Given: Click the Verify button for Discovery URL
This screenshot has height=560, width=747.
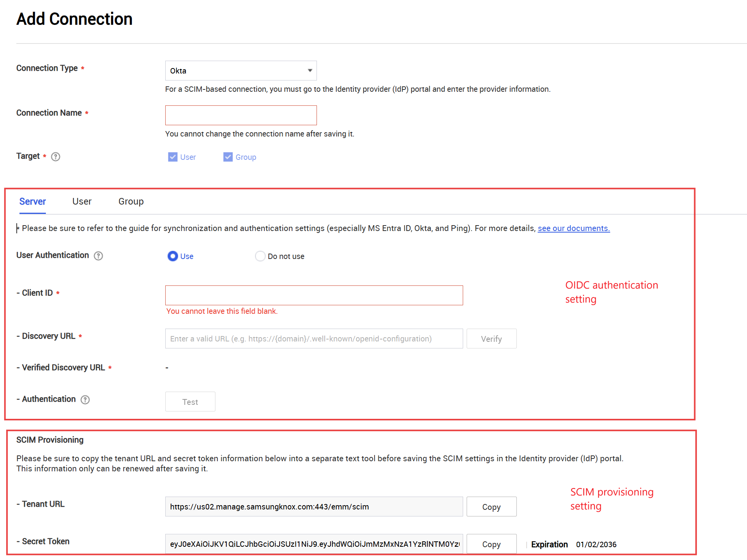Looking at the screenshot, I should (x=491, y=338).
